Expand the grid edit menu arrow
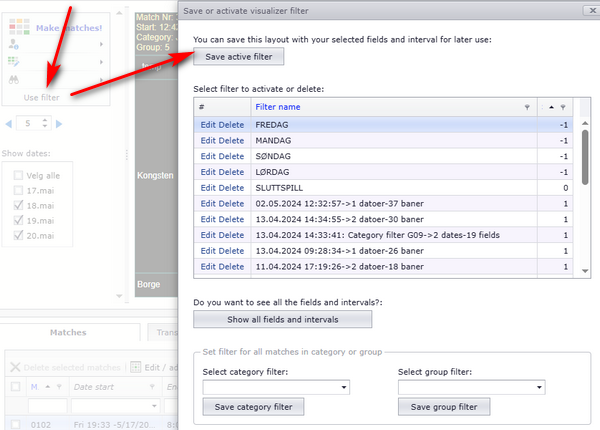 pos(101,62)
